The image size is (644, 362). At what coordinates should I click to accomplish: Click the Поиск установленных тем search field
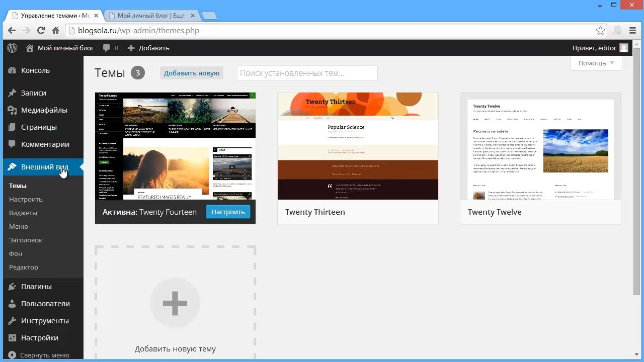(307, 73)
